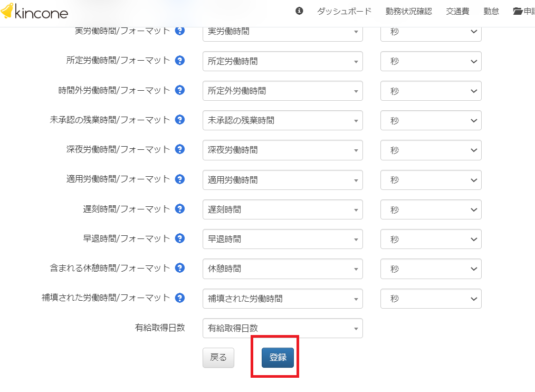Image resolution: width=535 pixels, height=392 pixels.
Task: Open 秒 format dropdown for 時間外労働時間
Action: (431, 91)
